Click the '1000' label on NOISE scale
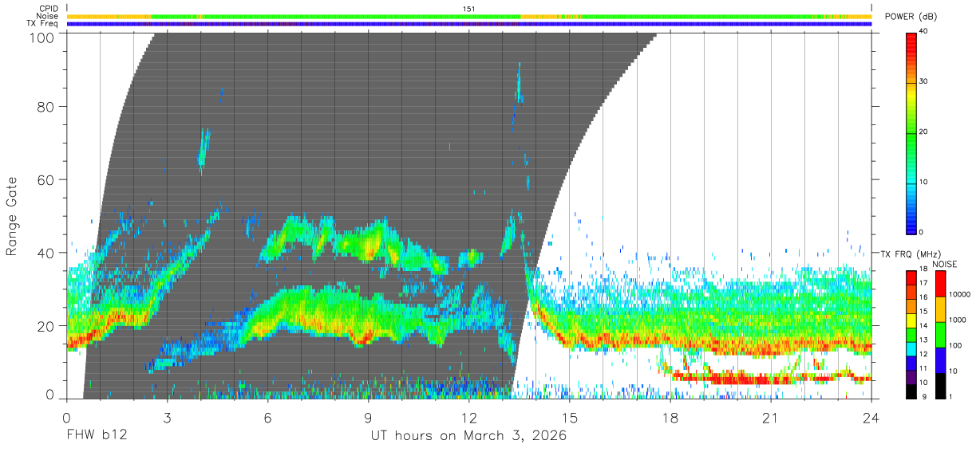 coord(958,320)
